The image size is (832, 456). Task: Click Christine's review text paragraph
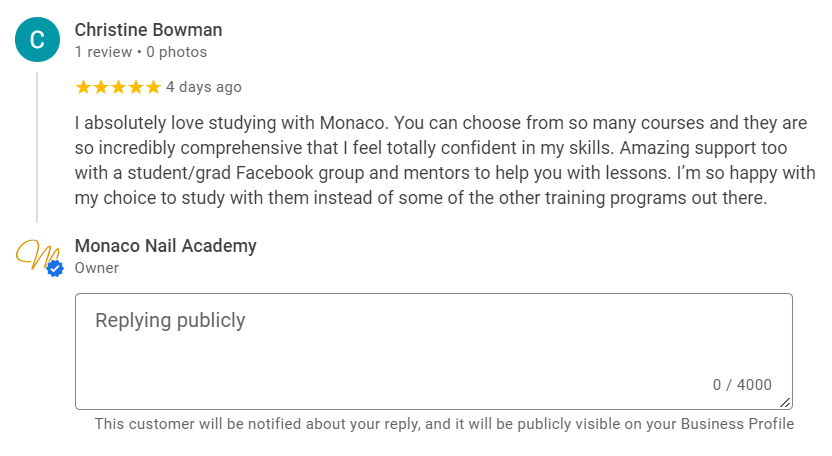(426, 160)
